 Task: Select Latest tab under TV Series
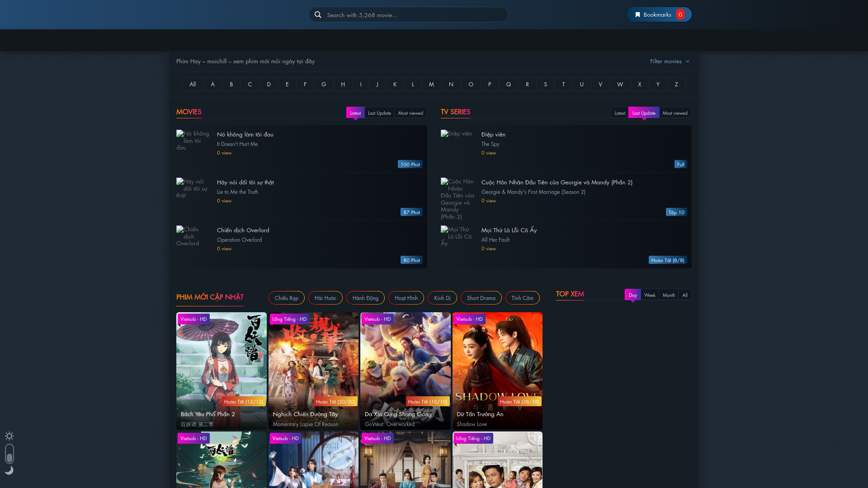[619, 113]
